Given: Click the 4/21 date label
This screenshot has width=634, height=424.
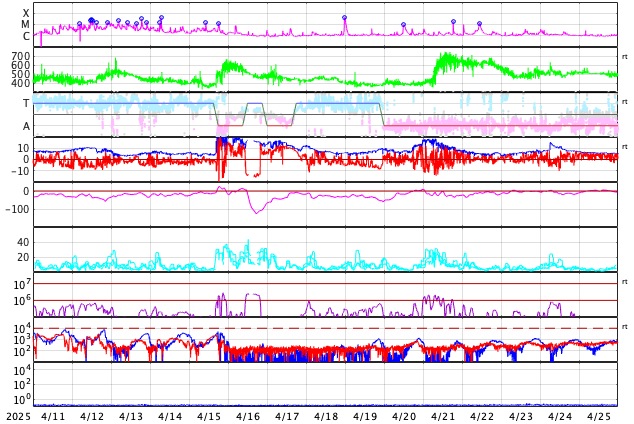Looking at the screenshot, I should coord(443,416).
